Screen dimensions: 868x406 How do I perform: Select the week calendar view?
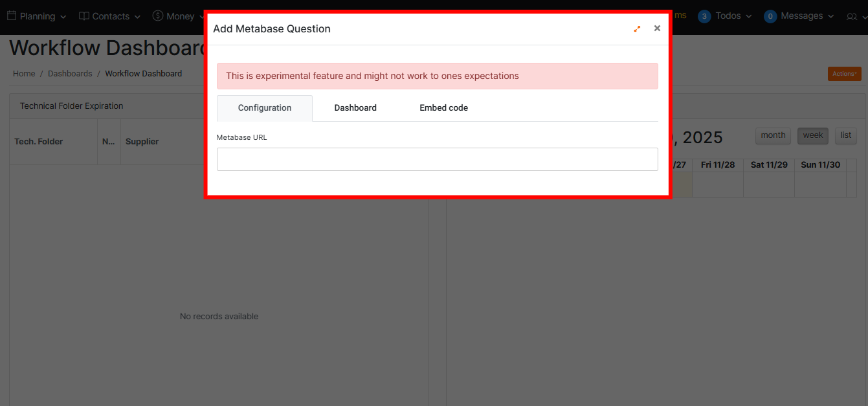click(813, 135)
